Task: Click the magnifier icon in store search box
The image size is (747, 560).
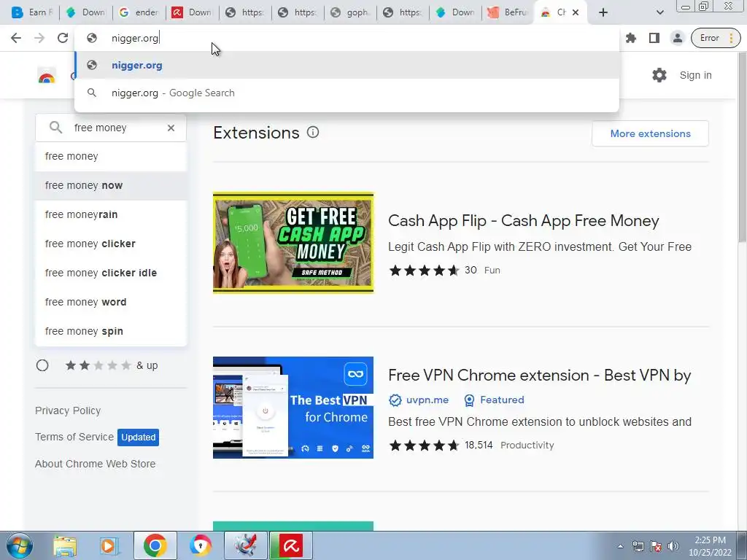Action: pyautogui.click(x=55, y=128)
